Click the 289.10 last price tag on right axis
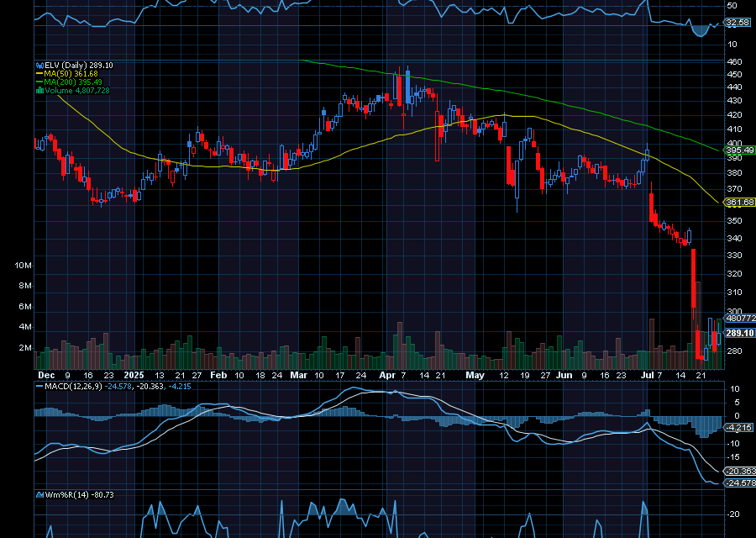This screenshot has width=756, height=538. coord(739,333)
